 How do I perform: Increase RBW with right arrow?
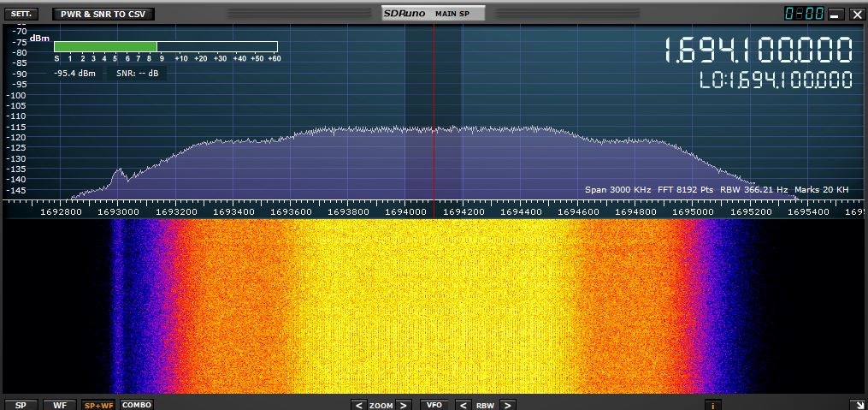[x=508, y=405]
